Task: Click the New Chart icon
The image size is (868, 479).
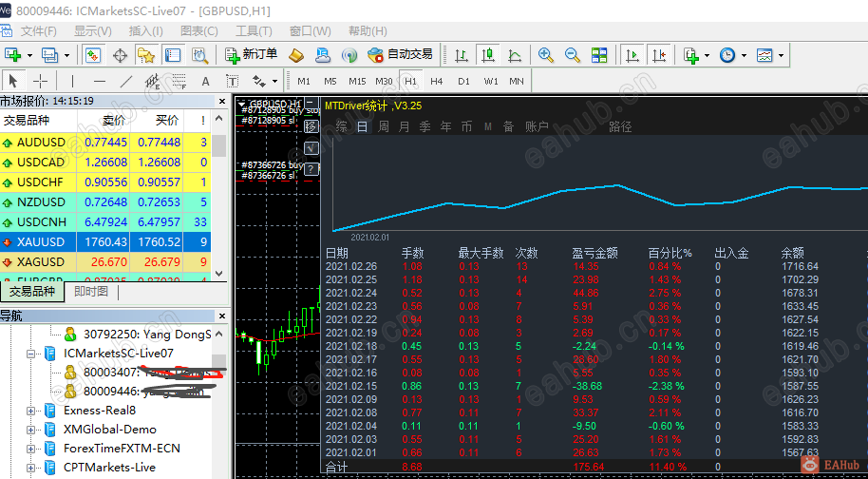Action: coord(12,55)
